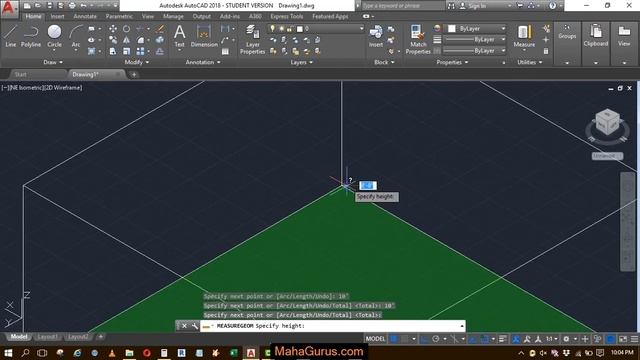The image size is (640, 360).
Task: Click Sign In link
Action: (x=477, y=6)
